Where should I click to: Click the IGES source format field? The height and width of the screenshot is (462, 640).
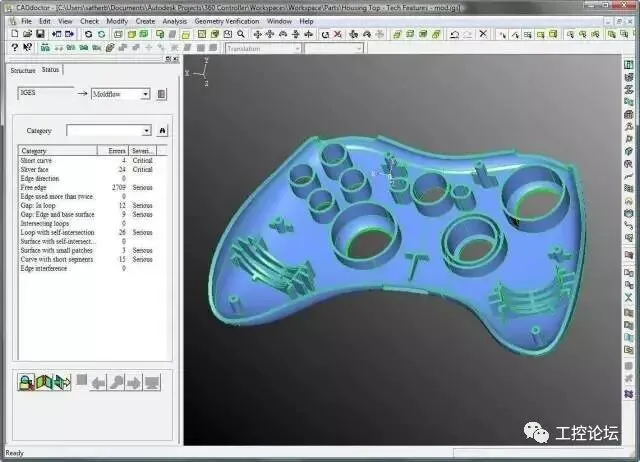click(46, 93)
